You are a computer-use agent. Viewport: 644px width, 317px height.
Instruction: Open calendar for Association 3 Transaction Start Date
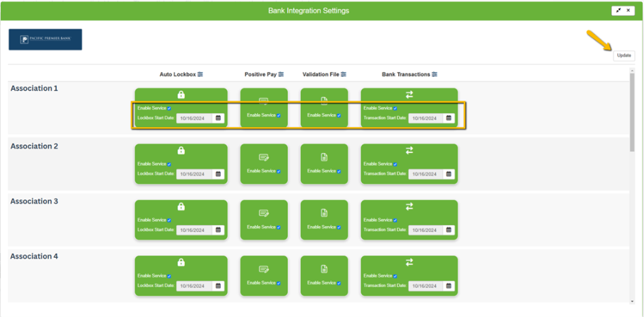(x=448, y=230)
